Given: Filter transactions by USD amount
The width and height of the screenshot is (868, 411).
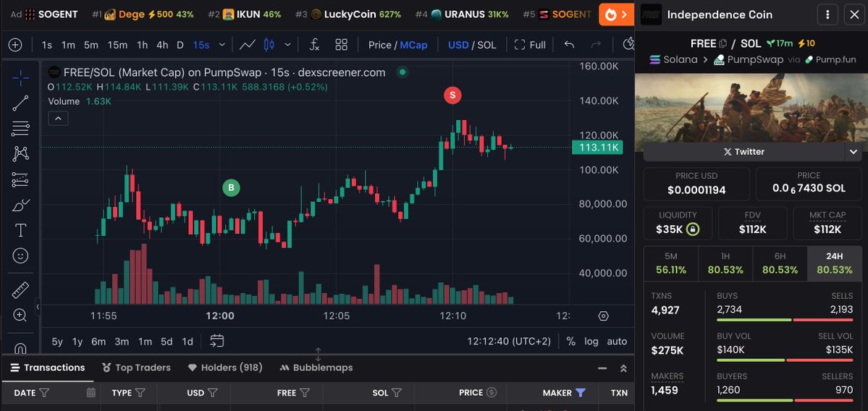Looking at the screenshot, I should (212, 393).
